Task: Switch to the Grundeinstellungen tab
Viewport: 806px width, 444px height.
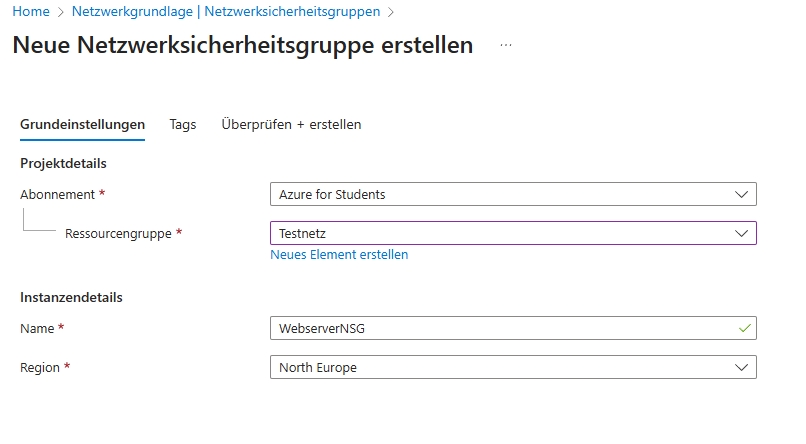Action: coord(82,125)
